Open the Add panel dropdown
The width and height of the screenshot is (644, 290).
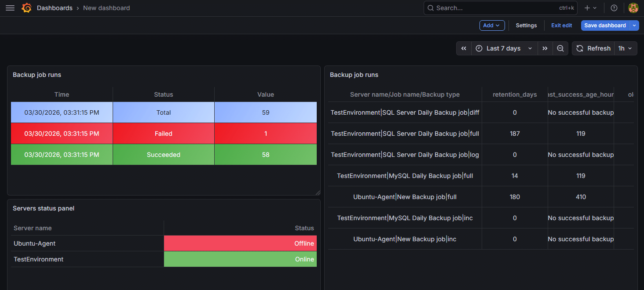click(492, 25)
